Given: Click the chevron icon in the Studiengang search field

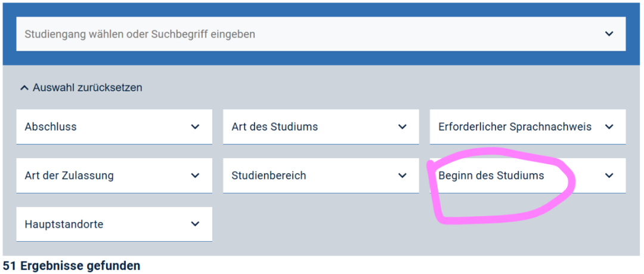Looking at the screenshot, I should (609, 34).
